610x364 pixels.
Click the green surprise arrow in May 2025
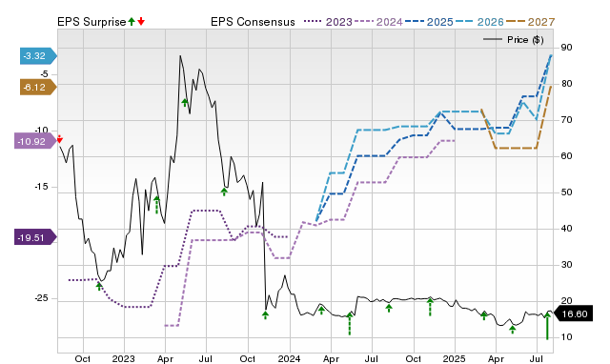point(513,330)
